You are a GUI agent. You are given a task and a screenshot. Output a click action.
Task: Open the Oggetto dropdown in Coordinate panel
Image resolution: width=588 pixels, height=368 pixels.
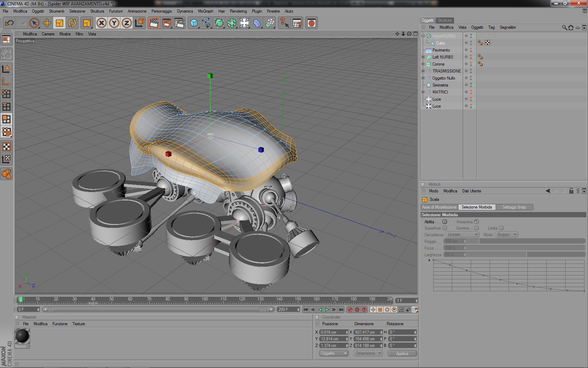click(x=334, y=353)
